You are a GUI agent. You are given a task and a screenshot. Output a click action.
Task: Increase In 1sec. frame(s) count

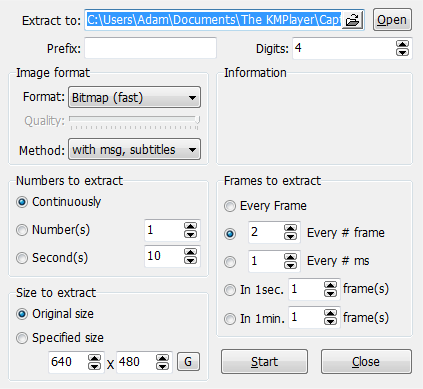pyautogui.click(x=330, y=286)
